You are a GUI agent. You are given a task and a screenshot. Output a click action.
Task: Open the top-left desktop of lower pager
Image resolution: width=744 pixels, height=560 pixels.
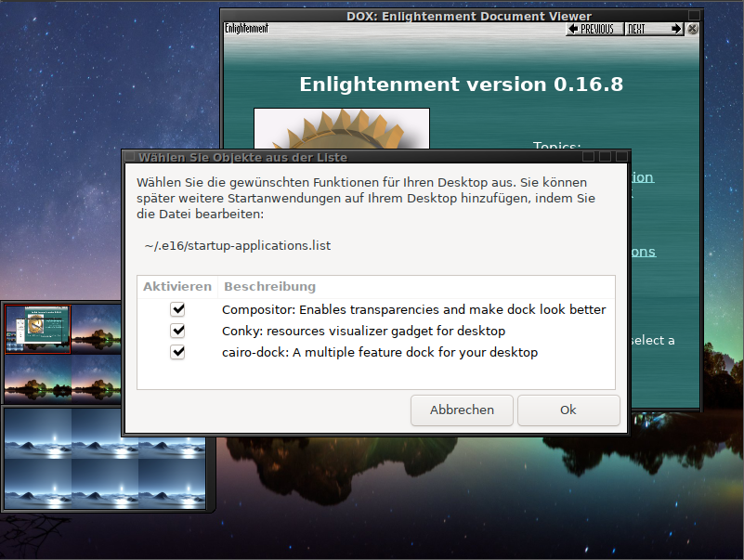pos(37,433)
